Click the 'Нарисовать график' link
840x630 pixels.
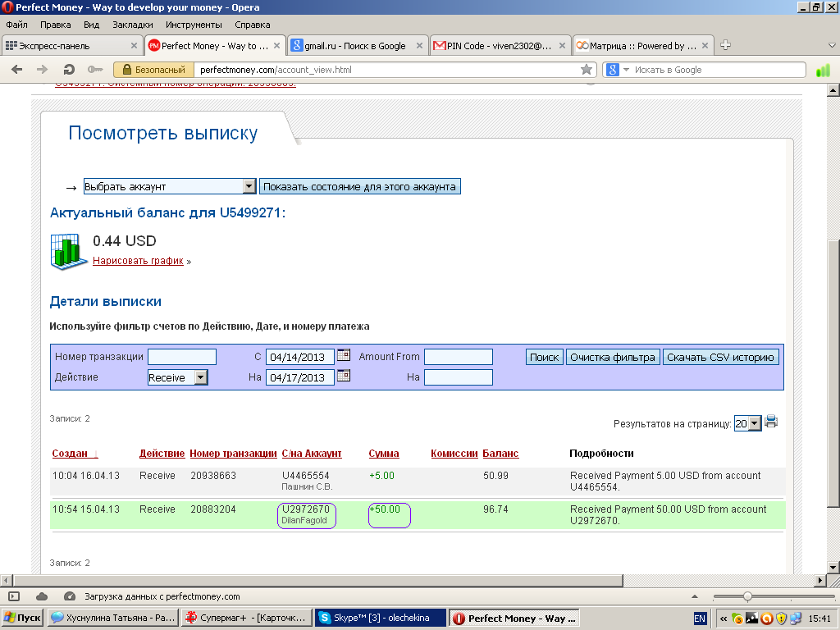pyautogui.click(x=138, y=261)
